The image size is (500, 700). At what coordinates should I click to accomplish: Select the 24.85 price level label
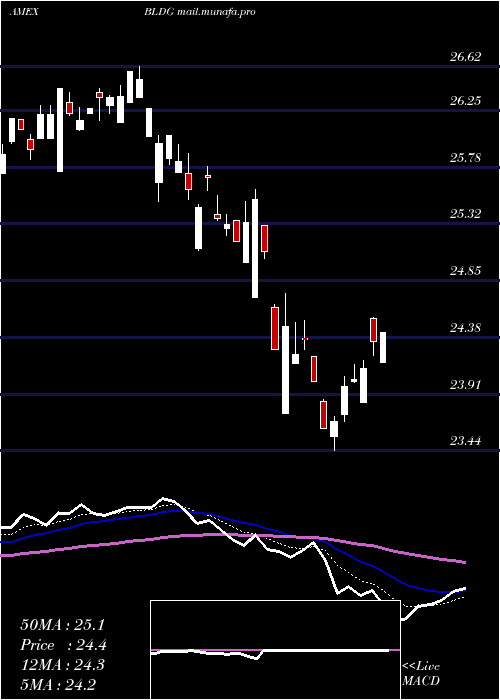coord(465,271)
